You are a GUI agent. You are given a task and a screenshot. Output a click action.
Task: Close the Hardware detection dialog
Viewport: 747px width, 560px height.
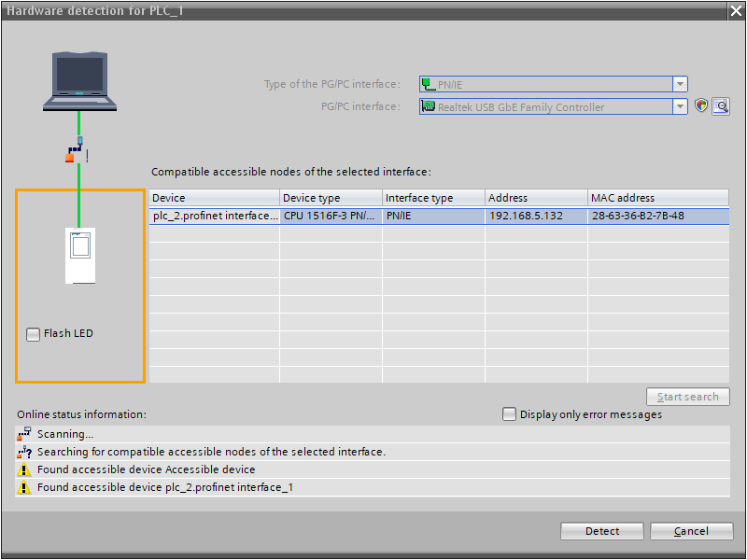click(x=737, y=11)
